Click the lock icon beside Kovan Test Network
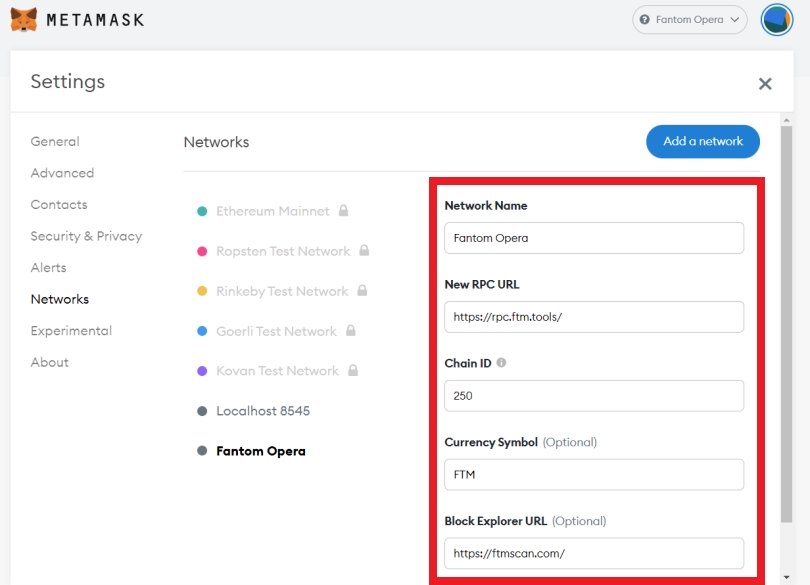Image resolution: width=810 pixels, height=585 pixels. [353, 371]
